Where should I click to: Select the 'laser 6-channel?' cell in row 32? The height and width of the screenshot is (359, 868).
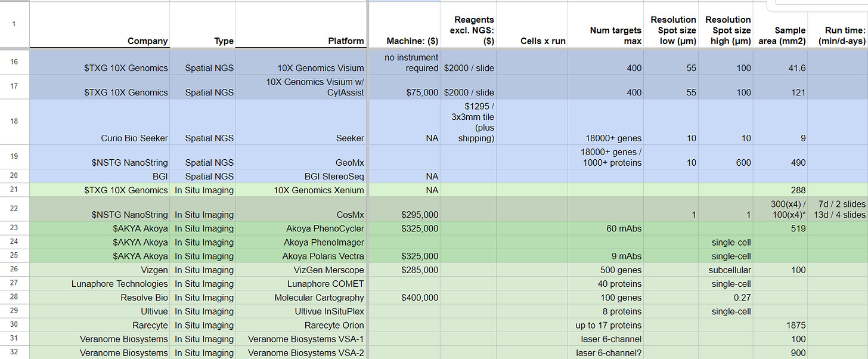(x=606, y=352)
